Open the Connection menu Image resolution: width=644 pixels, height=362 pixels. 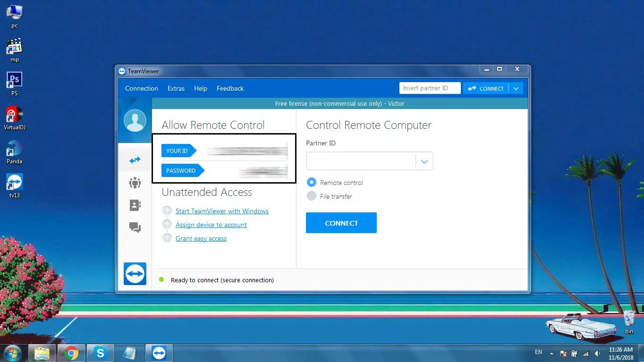[142, 88]
